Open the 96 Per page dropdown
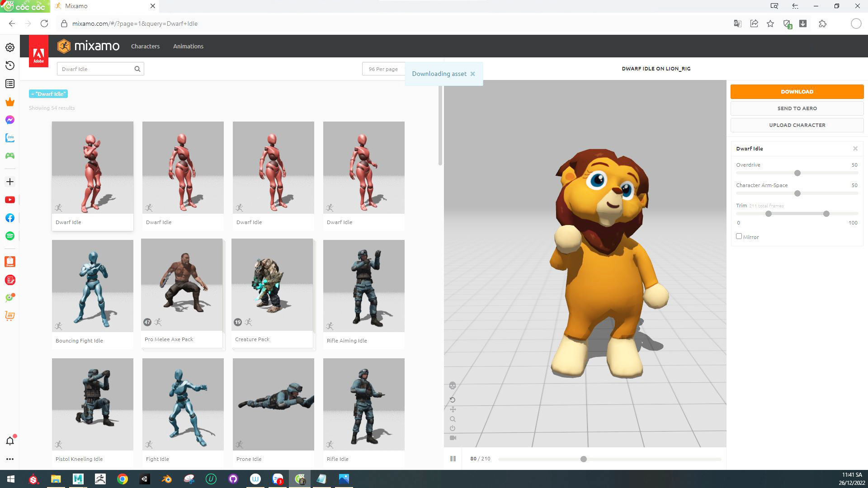This screenshot has height=488, width=868. point(383,69)
